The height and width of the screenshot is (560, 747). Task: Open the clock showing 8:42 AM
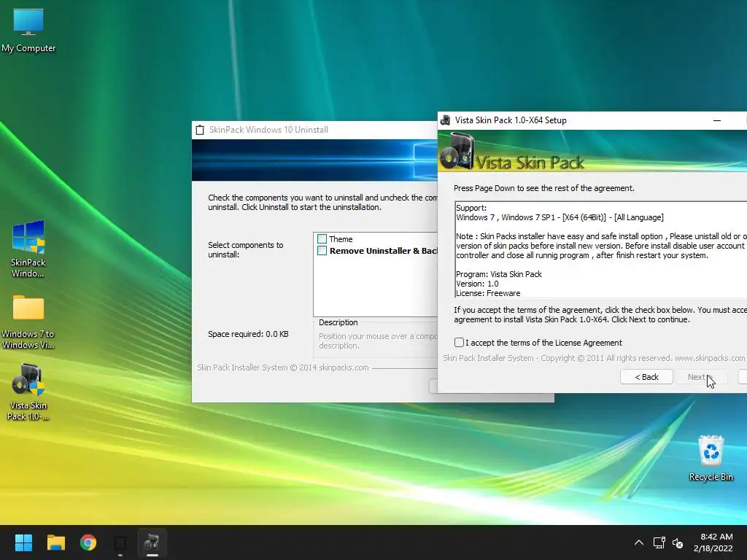coord(716,537)
